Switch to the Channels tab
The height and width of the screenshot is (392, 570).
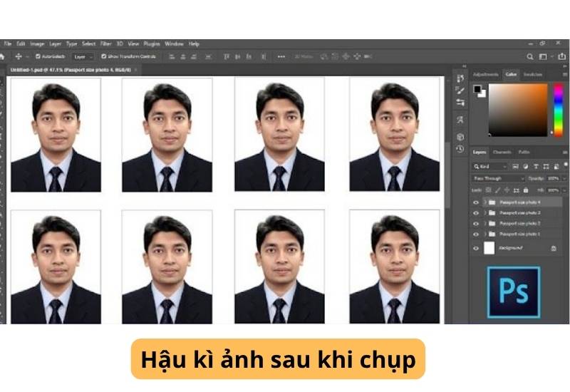[502, 152]
